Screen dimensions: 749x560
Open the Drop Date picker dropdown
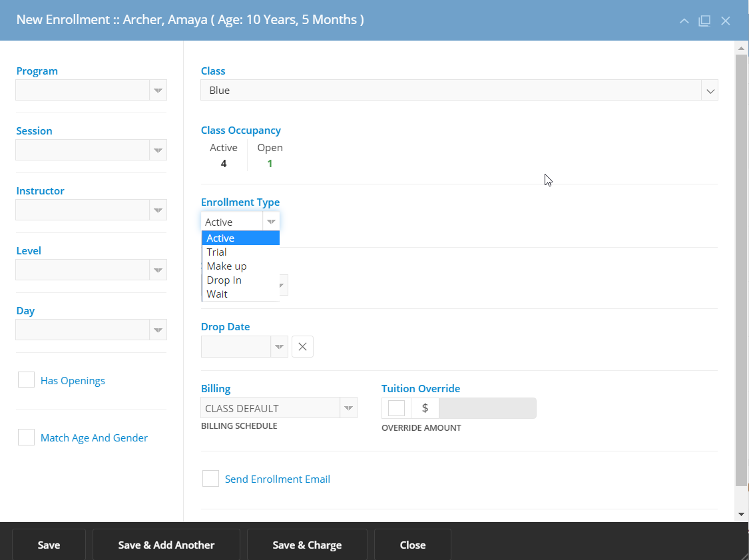280,346
